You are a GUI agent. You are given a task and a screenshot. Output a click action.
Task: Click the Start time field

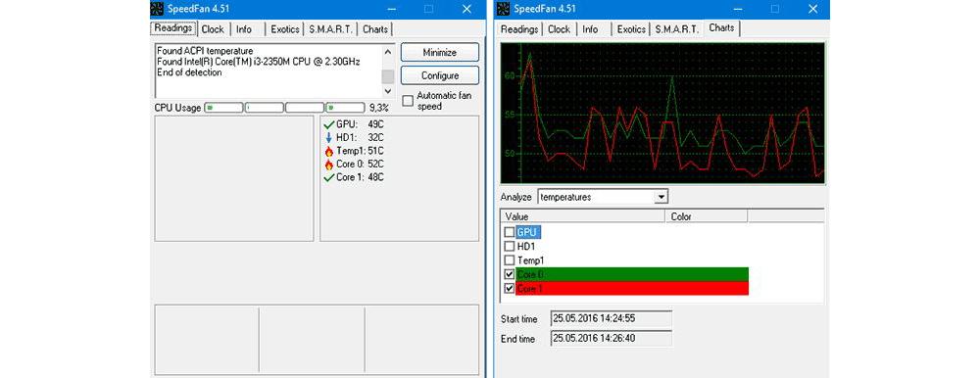point(612,318)
